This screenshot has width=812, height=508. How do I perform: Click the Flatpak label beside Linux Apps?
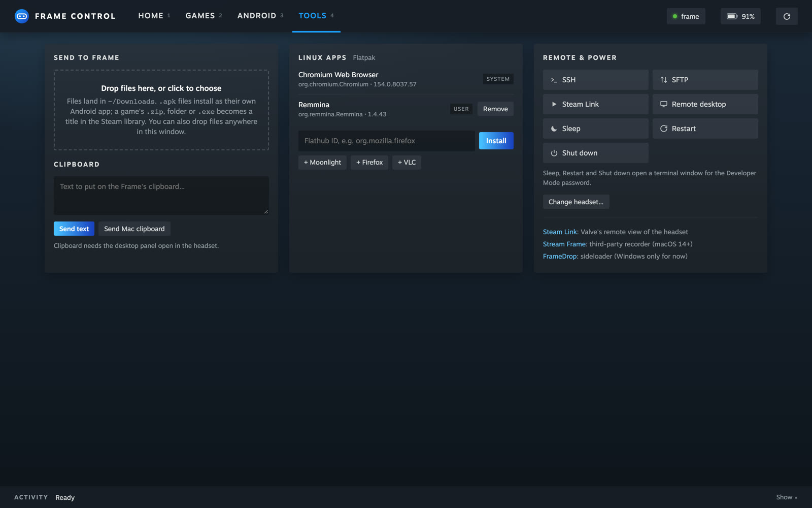(364, 58)
